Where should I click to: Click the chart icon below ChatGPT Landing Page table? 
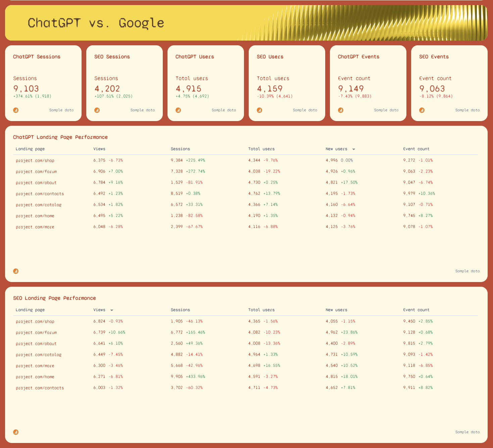(x=16, y=271)
